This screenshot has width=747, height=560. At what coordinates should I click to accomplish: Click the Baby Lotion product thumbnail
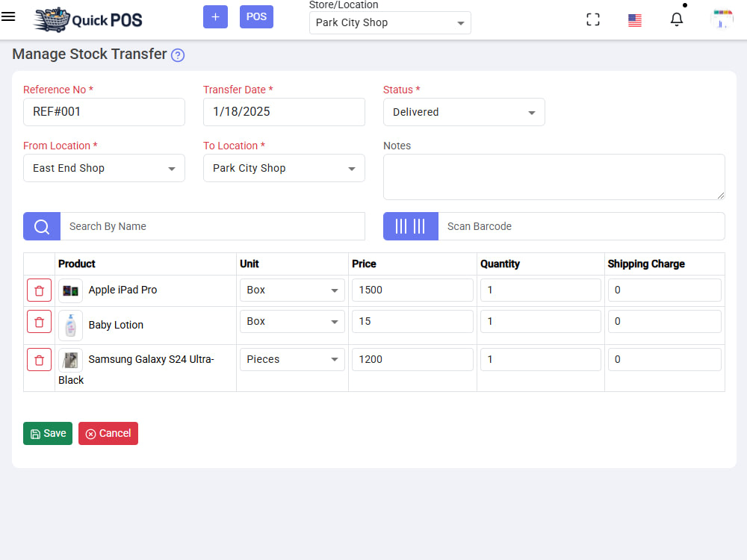coord(70,326)
